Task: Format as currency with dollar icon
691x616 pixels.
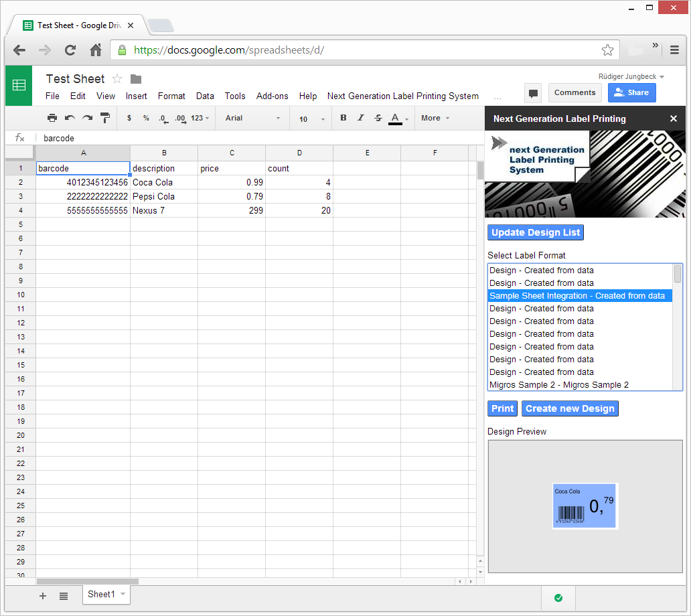Action: pyautogui.click(x=129, y=118)
